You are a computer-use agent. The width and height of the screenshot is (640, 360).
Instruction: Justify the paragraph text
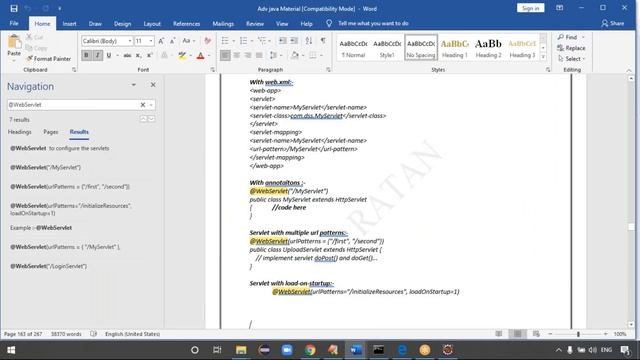click(259, 55)
